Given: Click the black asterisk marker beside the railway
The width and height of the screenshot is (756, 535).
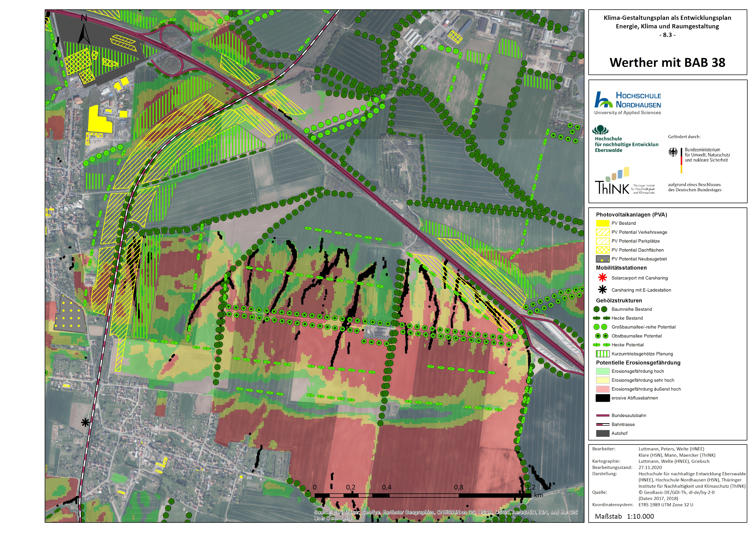Looking at the screenshot, I should tap(85, 423).
